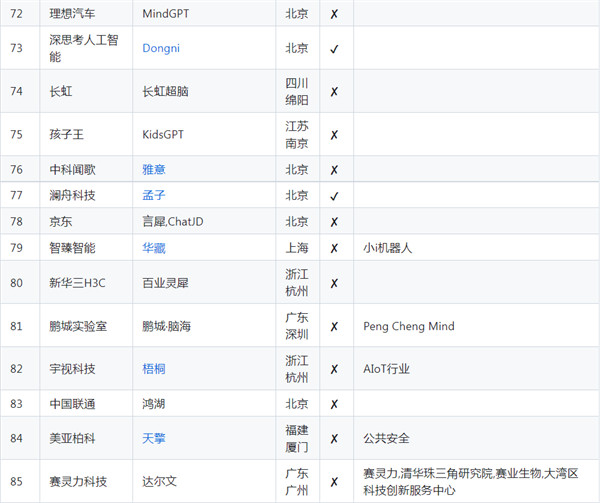
Task: Select the 百业灵犀 model name
Action: click(165, 283)
